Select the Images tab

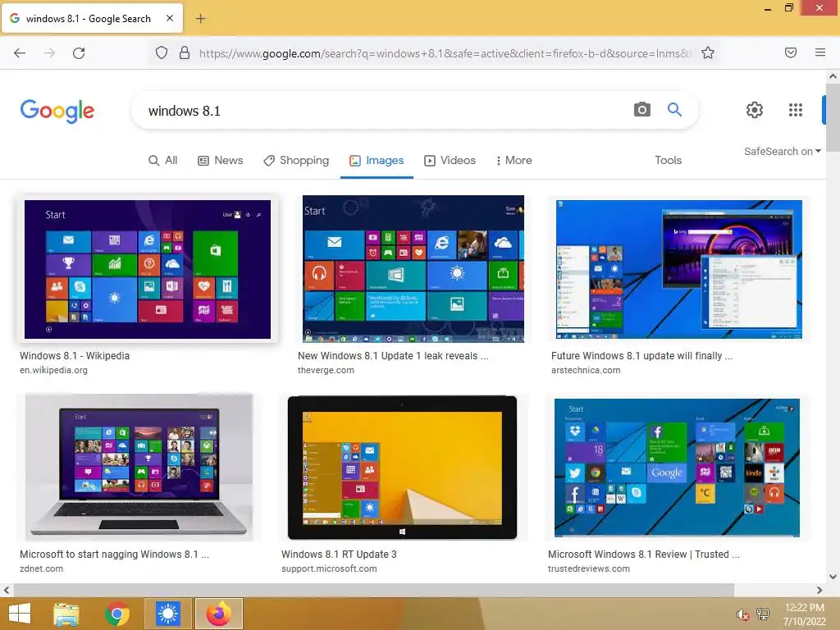[377, 160]
